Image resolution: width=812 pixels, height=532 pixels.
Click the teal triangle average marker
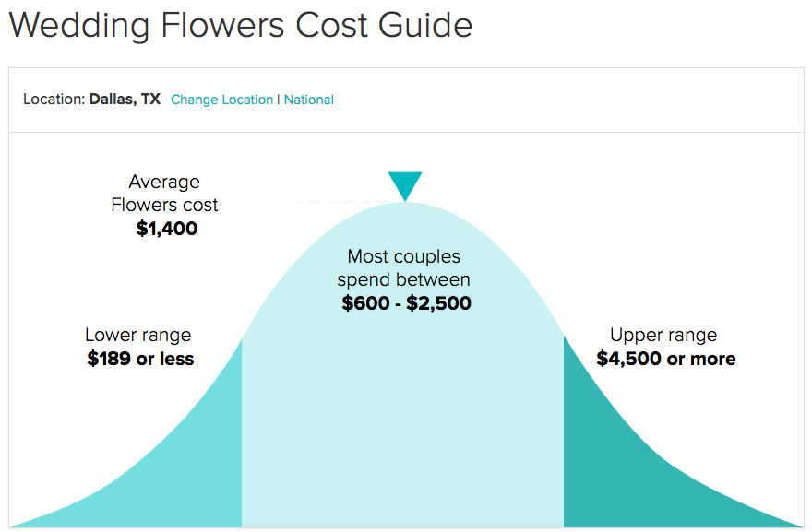click(405, 184)
